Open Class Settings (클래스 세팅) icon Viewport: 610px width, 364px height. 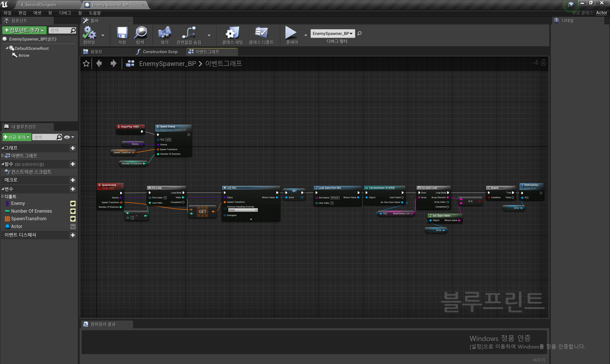[x=232, y=33]
